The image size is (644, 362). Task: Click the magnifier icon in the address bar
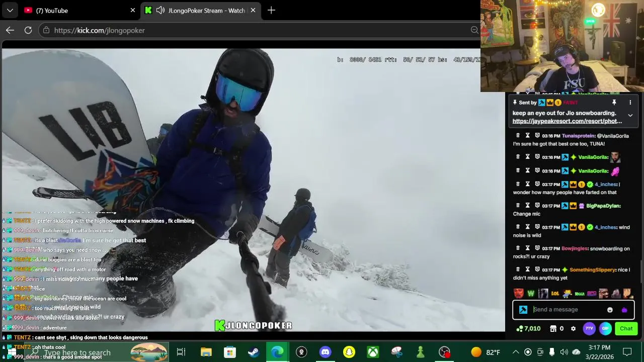click(474, 30)
